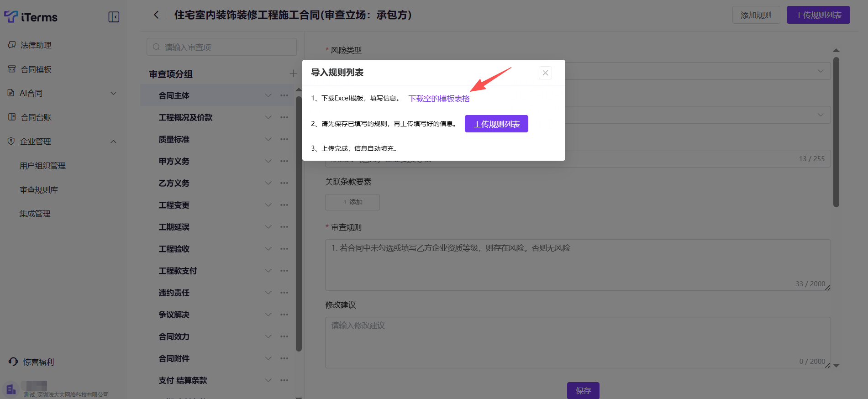Viewport: 868px width, 399px height.
Task: Select the 工程验收 group row
Action: (217, 249)
